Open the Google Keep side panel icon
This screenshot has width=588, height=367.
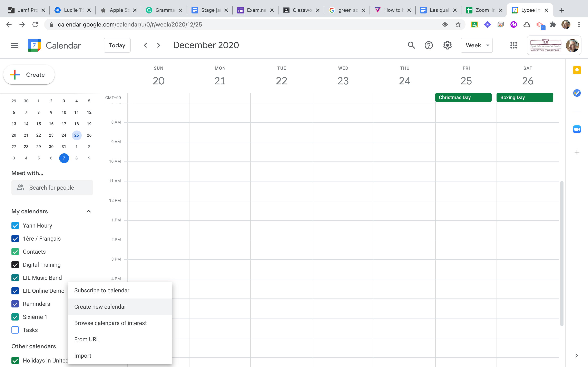(577, 70)
